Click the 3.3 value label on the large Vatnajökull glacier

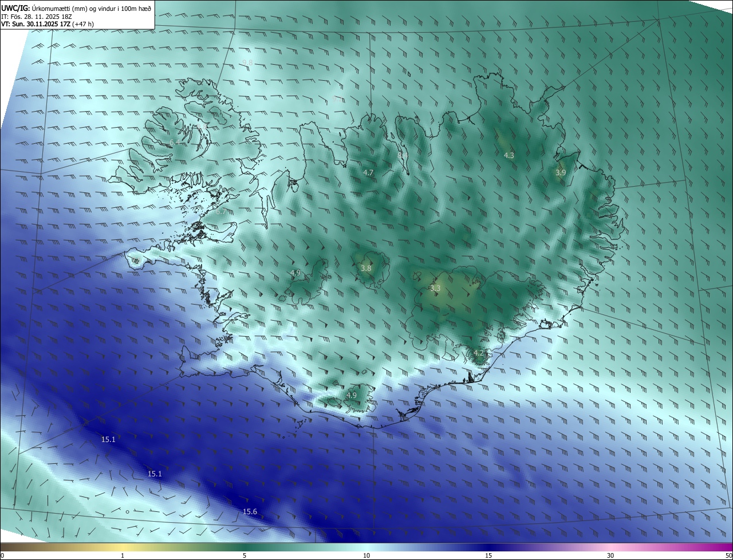pyautogui.click(x=435, y=288)
